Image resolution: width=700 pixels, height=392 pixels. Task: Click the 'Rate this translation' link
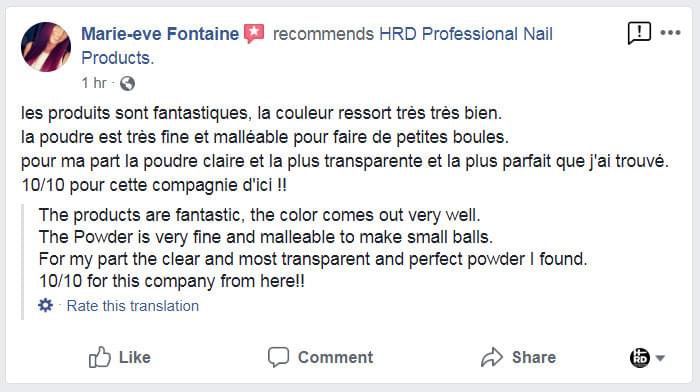click(x=133, y=306)
